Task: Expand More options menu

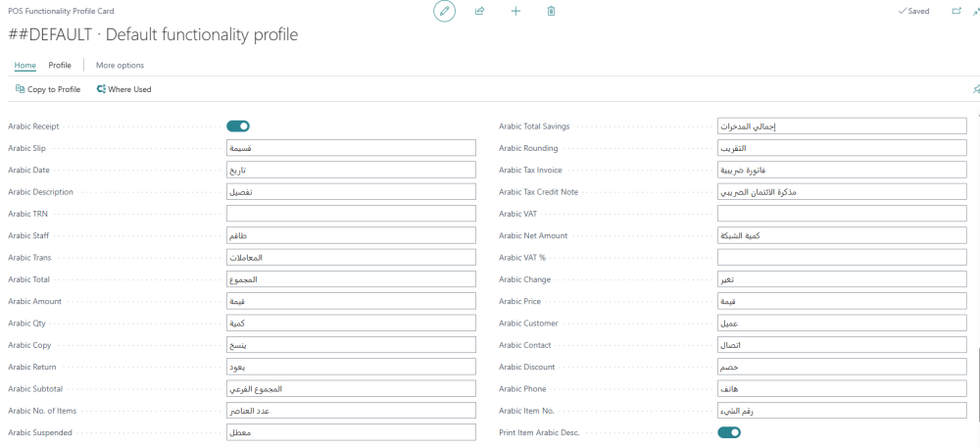Action: [x=120, y=65]
